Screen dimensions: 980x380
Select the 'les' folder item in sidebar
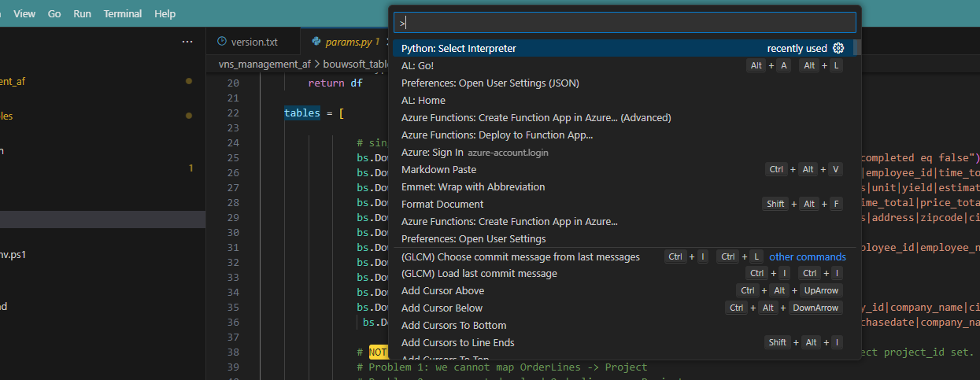[7, 116]
